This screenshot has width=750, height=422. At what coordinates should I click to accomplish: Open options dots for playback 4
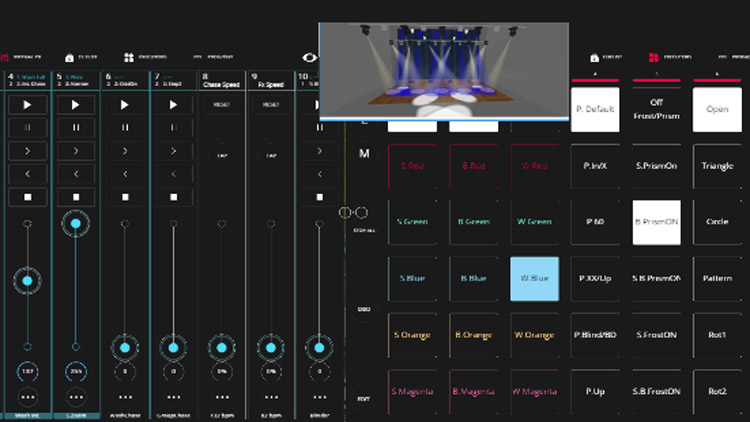point(27,396)
